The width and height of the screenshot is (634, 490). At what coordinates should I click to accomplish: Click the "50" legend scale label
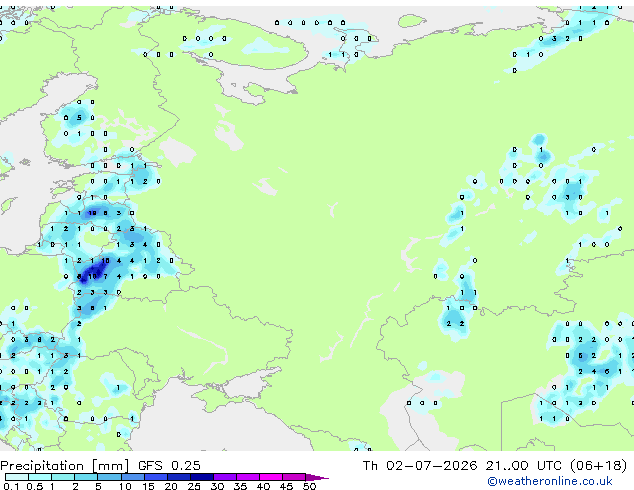click(309, 486)
